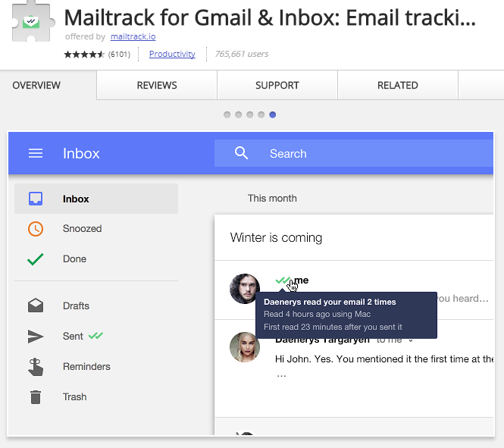Click the Hi John message preview

coord(384,359)
